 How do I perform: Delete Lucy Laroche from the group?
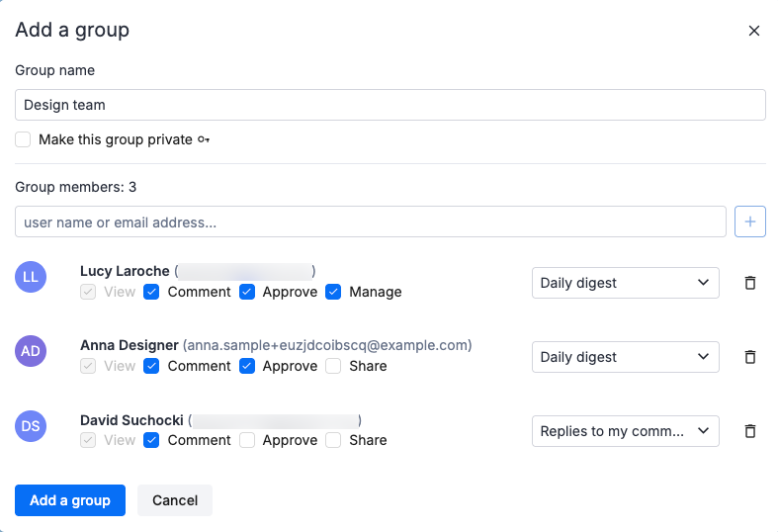[x=749, y=283]
